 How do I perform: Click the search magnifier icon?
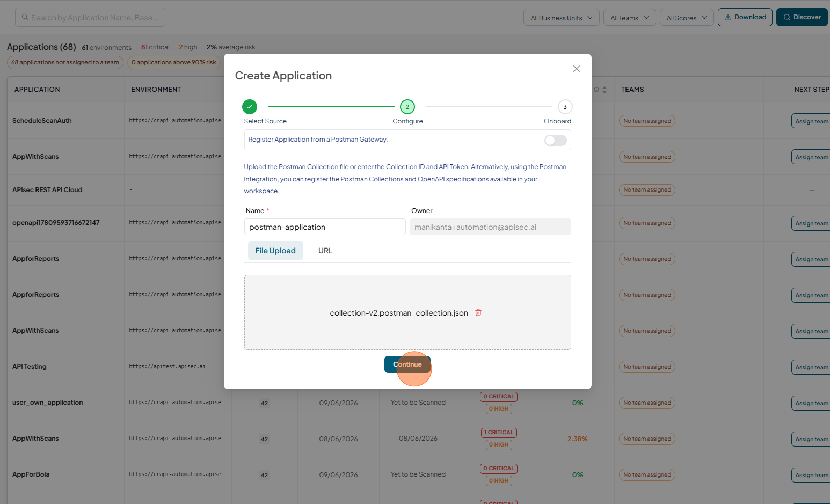click(25, 17)
